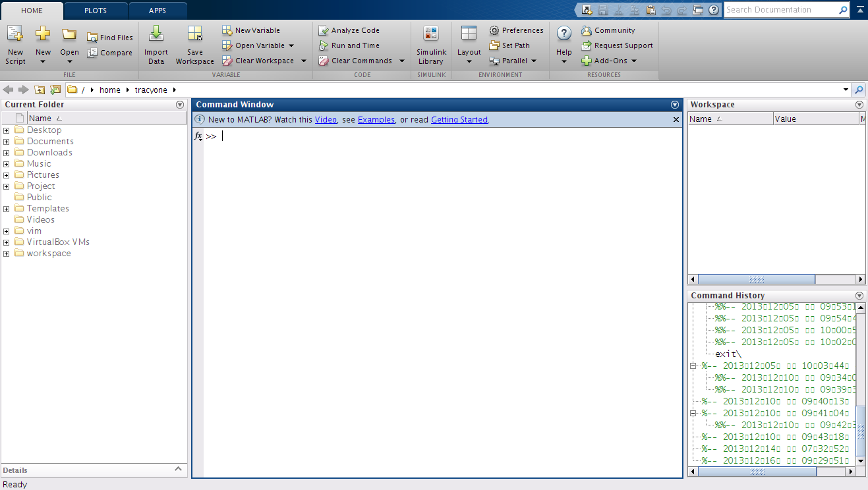
Task: Click Add-Ons icon
Action: tap(587, 61)
